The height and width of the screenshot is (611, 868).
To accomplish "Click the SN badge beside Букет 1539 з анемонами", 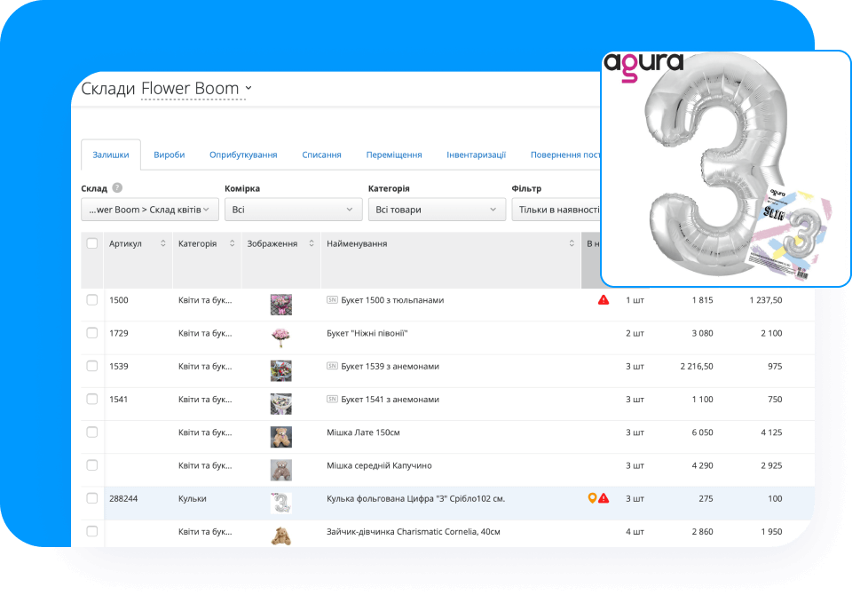I will [332, 366].
